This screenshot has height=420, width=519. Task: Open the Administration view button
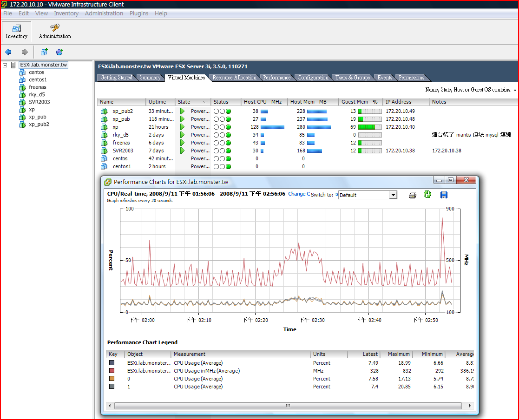[55, 32]
